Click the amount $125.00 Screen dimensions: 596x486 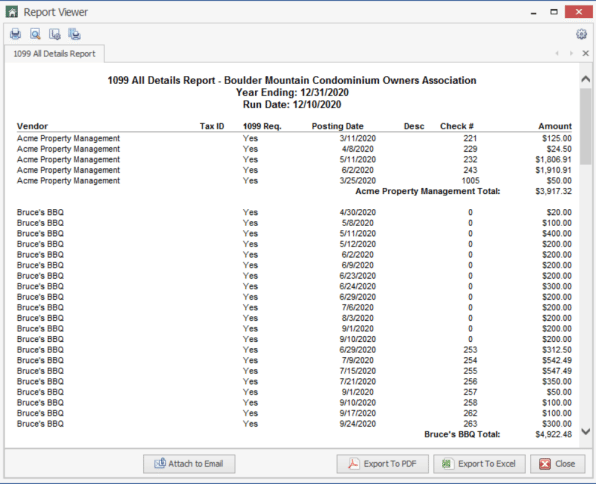[x=557, y=138]
